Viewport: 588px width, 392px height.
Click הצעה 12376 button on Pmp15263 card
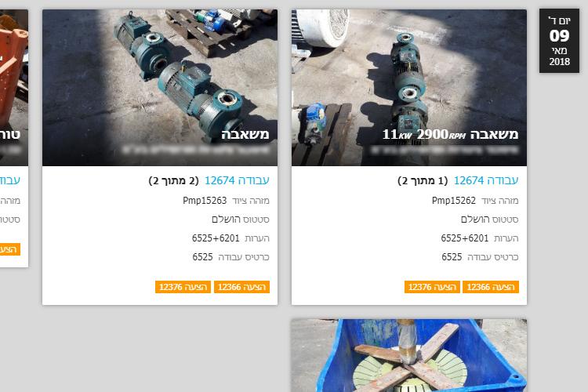pos(183,287)
